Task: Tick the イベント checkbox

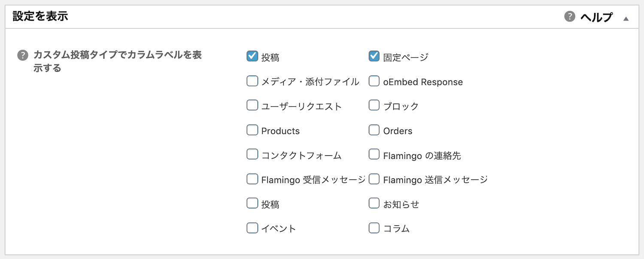Action: coord(252,228)
